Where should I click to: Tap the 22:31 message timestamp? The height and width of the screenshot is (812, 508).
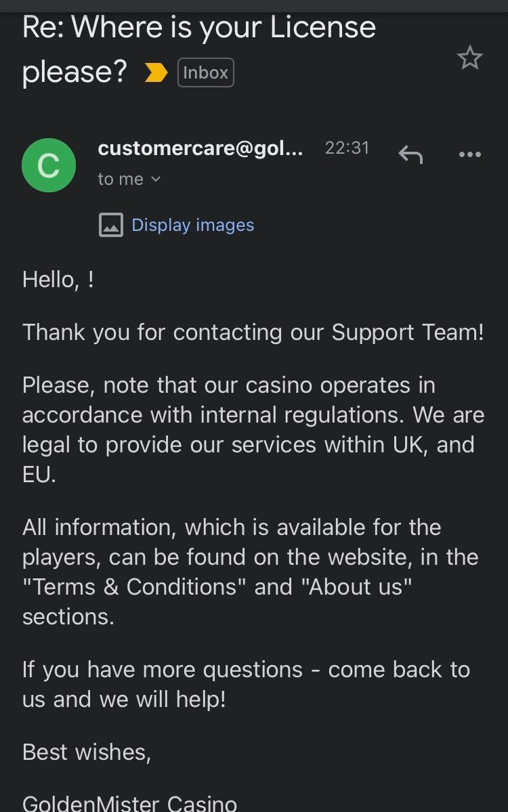pos(347,148)
